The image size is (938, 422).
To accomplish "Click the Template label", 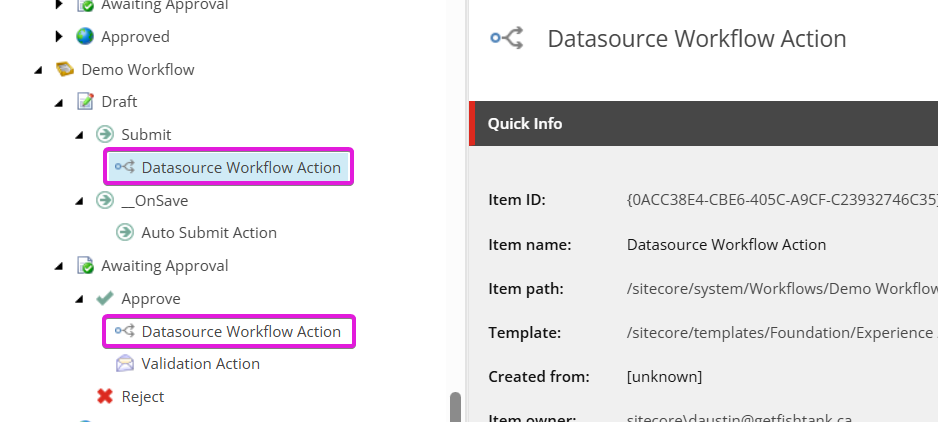I will tap(525, 332).
